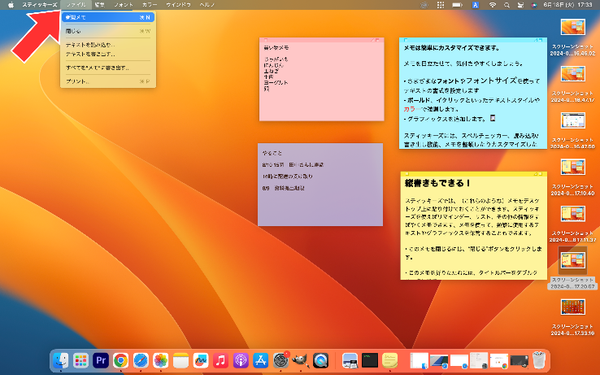Open the カラー menu
This screenshot has width=600, height=375.
click(149, 5)
